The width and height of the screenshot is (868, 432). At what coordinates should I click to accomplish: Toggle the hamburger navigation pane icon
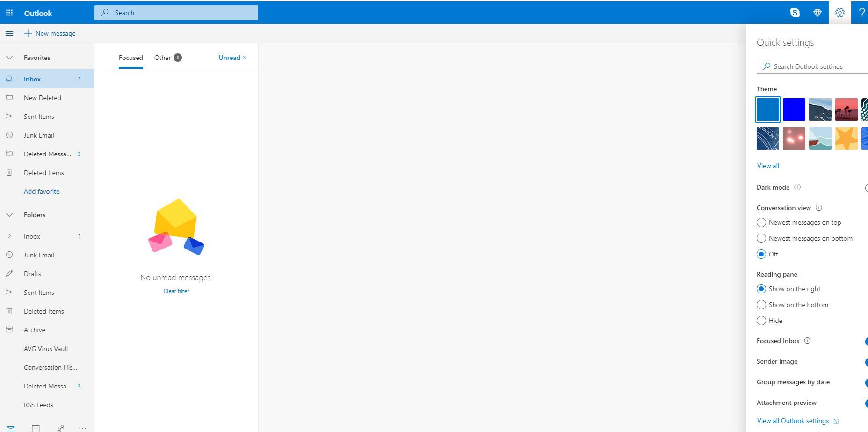[9, 33]
